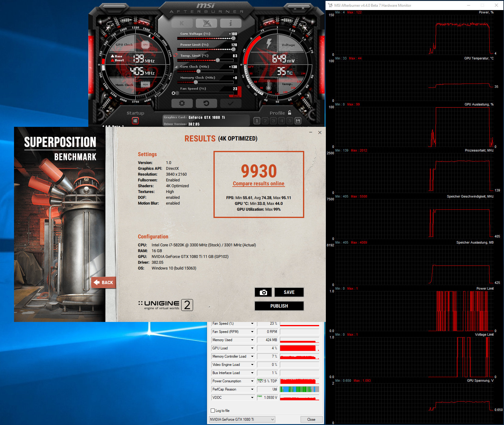Reset Afterburner settings to defaults
Image resolution: width=504 pixels, height=425 pixels.
tap(206, 103)
